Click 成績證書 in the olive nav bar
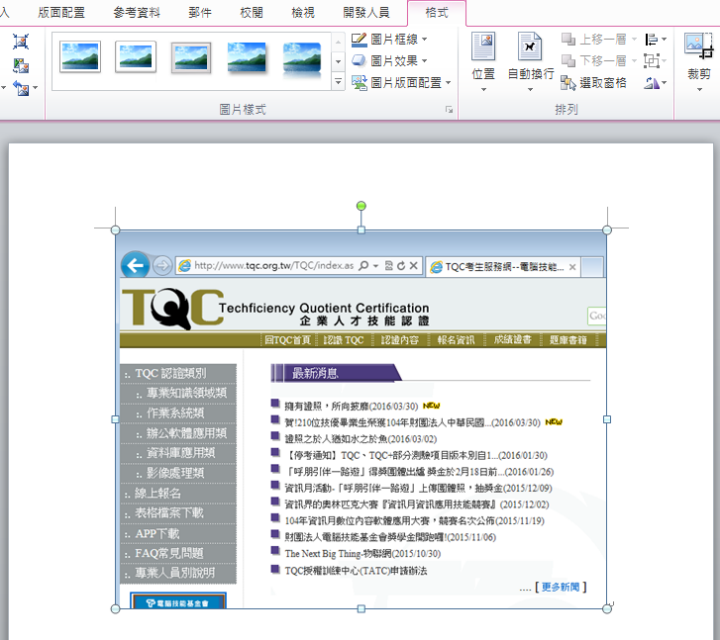Screen dimensions: 720x640 (x=512, y=340)
